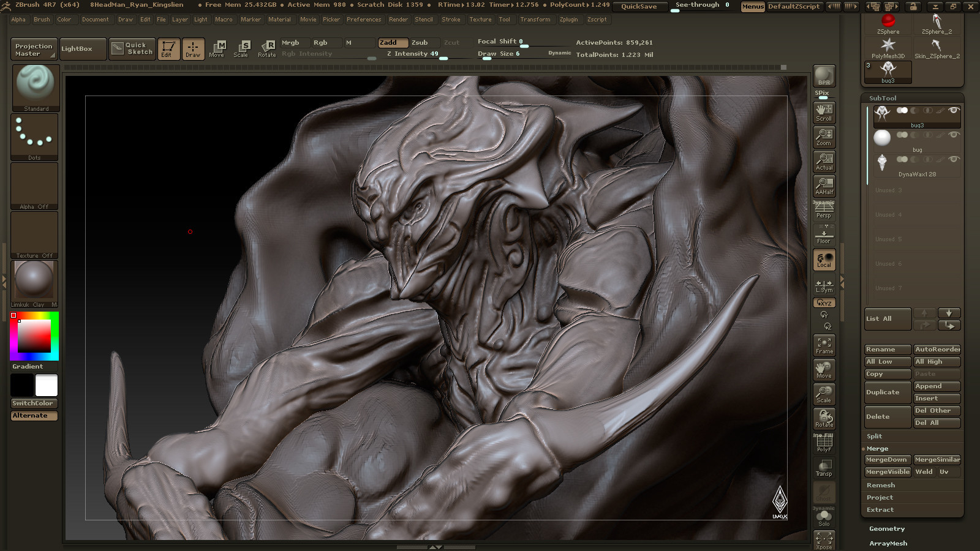Expand the Remesh section
Viewport: 980px width, 551px height.
(880, 485)
